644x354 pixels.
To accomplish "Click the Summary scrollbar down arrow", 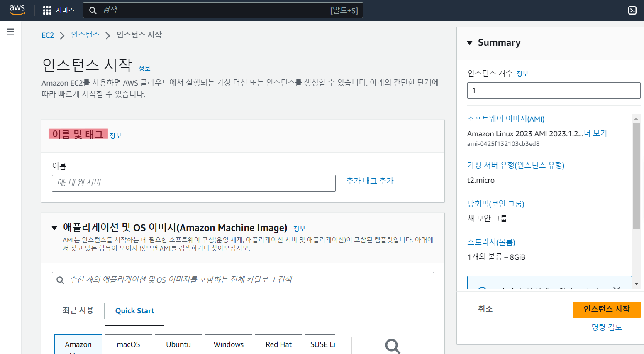I will point(636,284).
